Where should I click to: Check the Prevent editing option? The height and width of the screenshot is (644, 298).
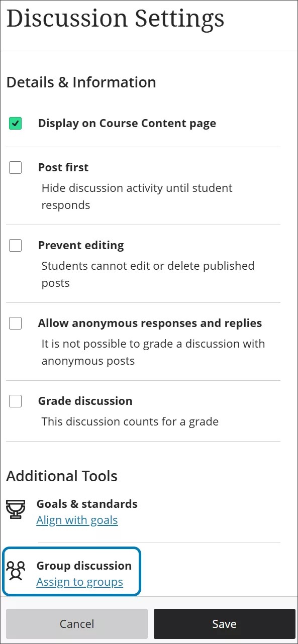[x=15, y=245]
